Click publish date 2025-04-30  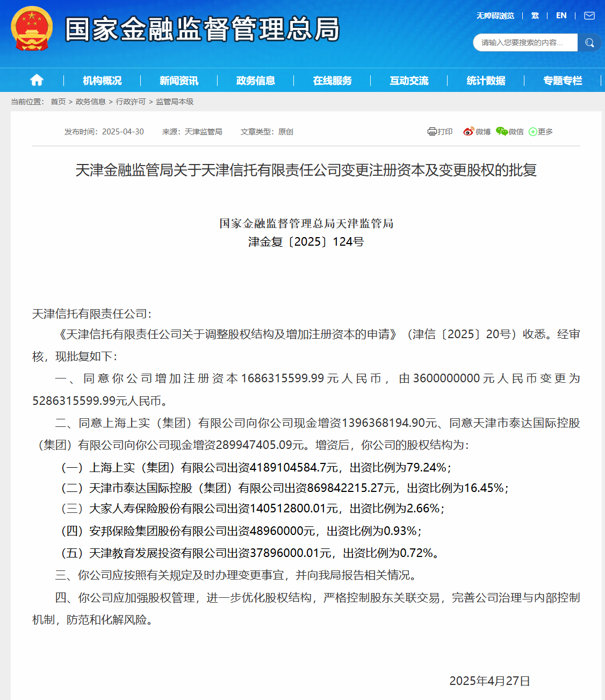[x=123, y=132]
